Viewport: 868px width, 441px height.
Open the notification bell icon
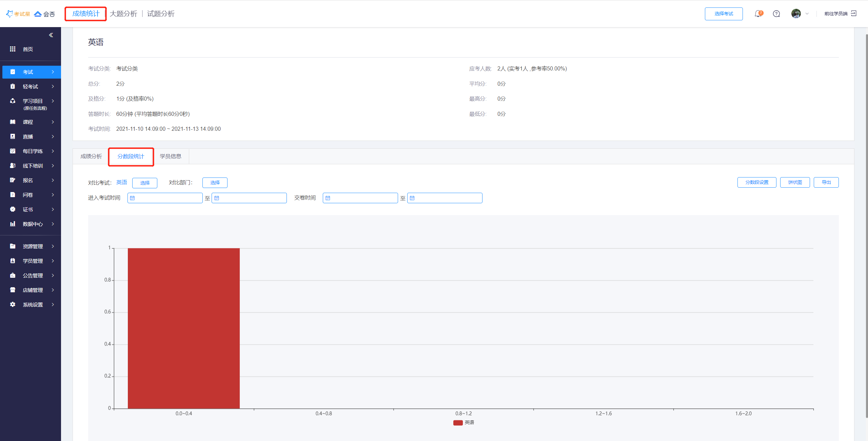(758, 14)
